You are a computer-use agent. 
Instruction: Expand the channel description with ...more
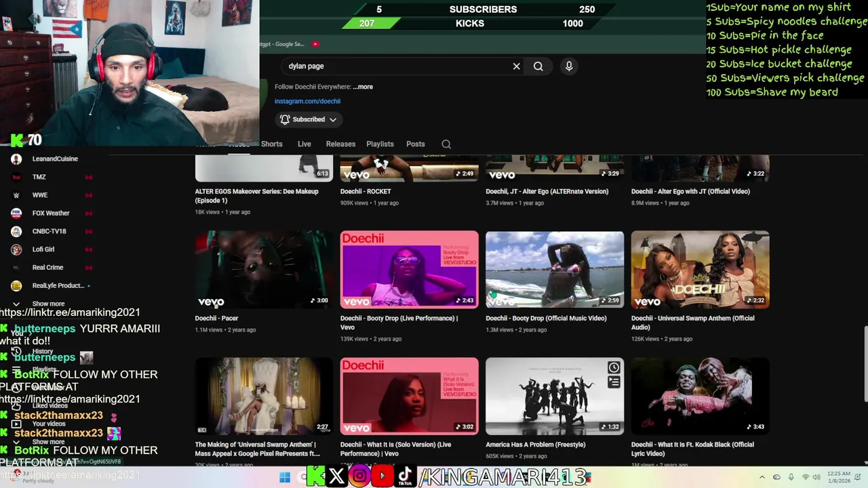click(x=363, y=87)
